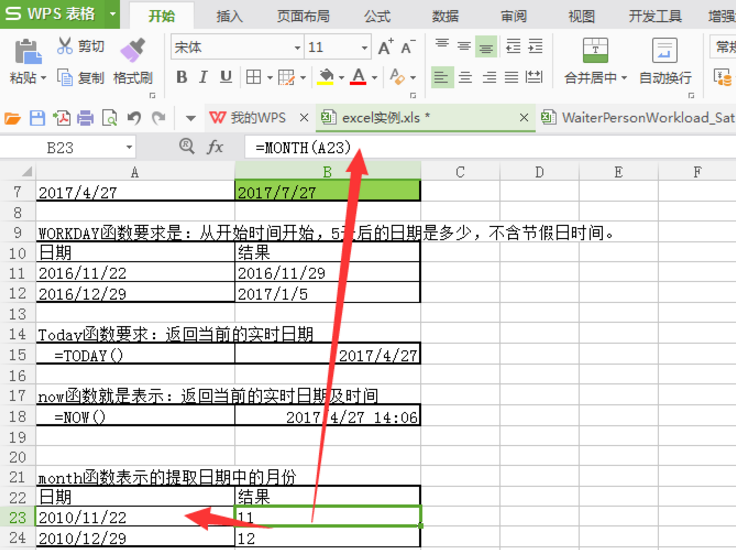This screenshot has height=550, width=736.
Task: Open Print Preview icon
Action: tap(110, 118)
